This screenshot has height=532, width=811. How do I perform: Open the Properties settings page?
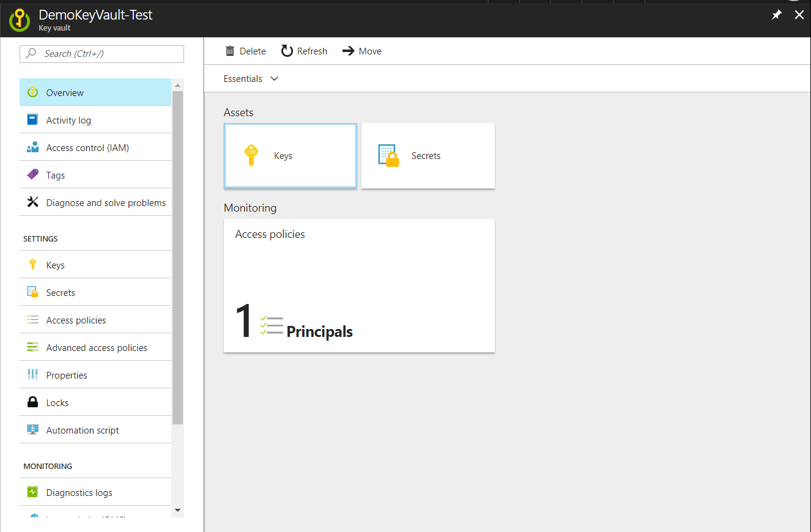[x=95, y=375]
